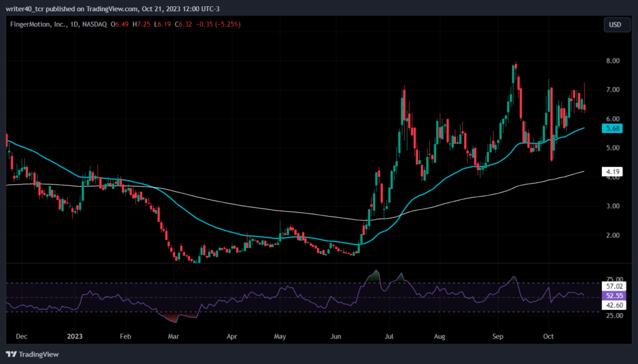
Task: Click the 8.00 price axis label
Action: [x=613, y=61]
